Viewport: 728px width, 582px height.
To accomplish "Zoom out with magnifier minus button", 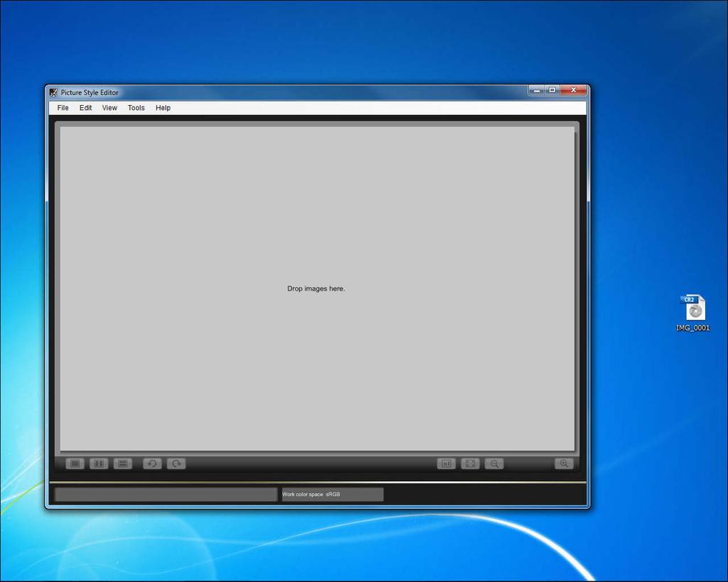I will coord(495,463).
